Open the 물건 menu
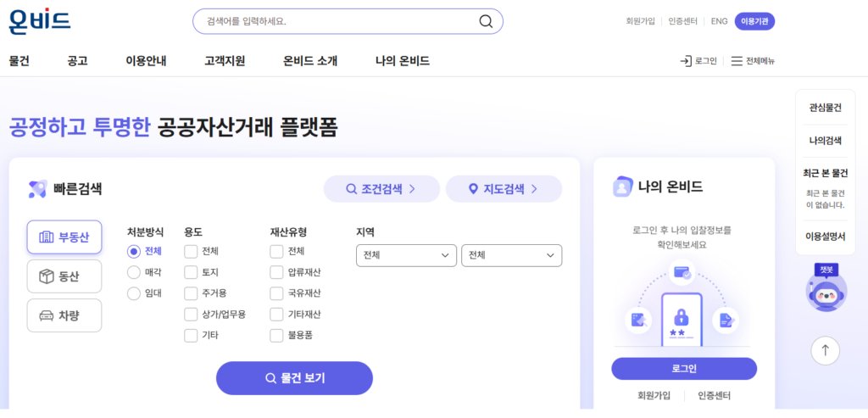Viewport: 868px width, 418px height. tap(19, 61)
